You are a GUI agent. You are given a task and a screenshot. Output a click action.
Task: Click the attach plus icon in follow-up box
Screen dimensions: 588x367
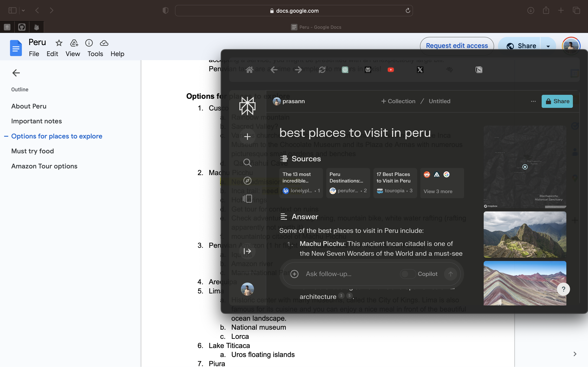pos(294,274)
